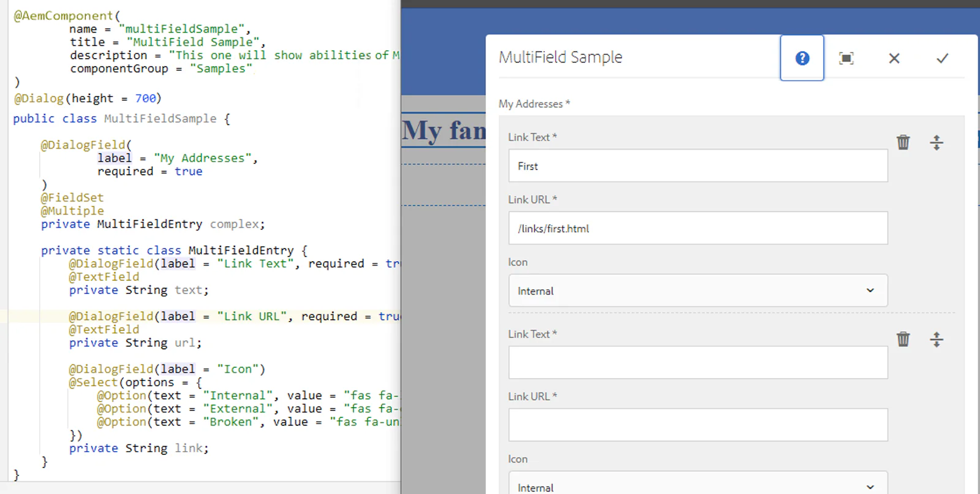Click the @FieldSet annotation
The image size is (980, 494).
tap(72, 197)
